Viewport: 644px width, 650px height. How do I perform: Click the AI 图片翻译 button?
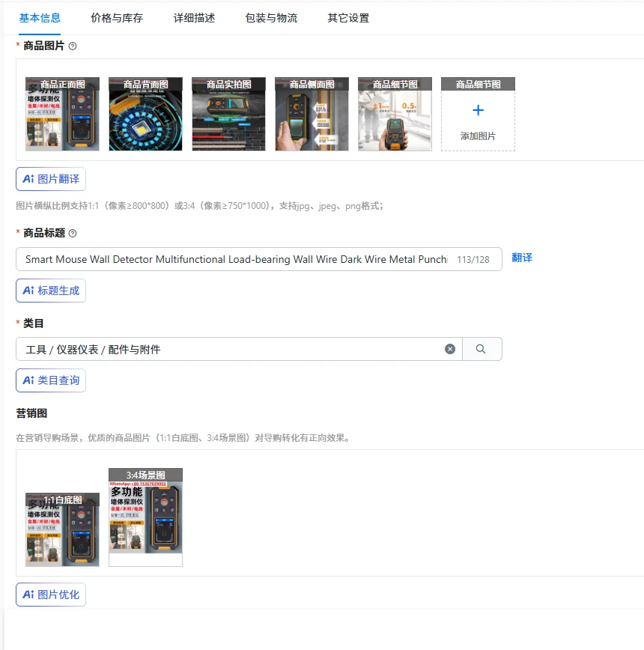[51, 179]
